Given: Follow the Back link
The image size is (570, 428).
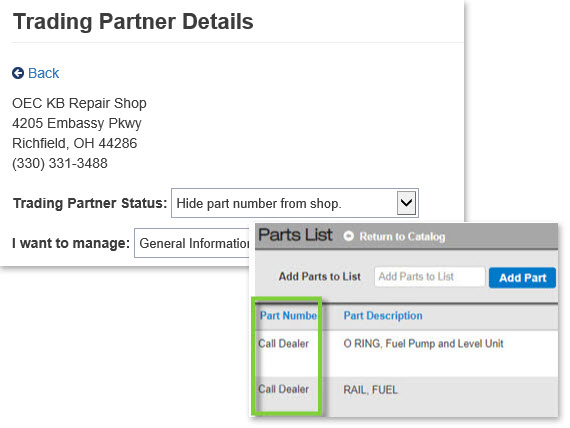Looking at the screenshot, I should click(43, 73).
